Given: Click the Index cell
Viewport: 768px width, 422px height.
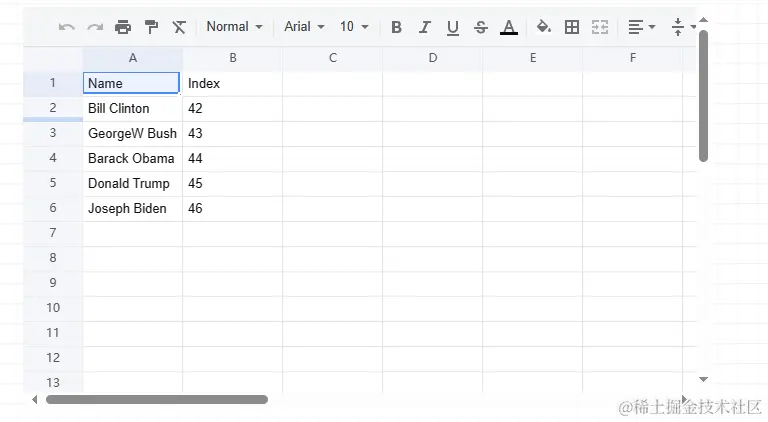Looking at the screenshot, I should tap(233, 84).
